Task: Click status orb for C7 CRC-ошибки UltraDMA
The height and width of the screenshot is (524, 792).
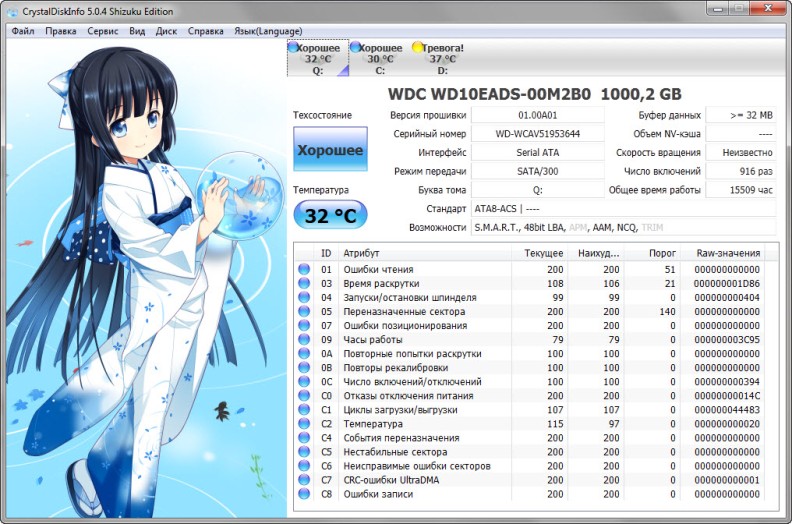Action: [x=304, y=480]
